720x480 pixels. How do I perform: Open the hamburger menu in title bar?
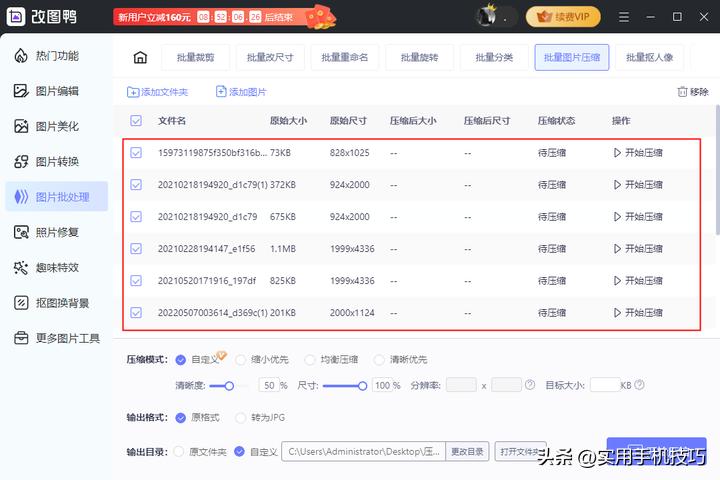tap(624, 17)
